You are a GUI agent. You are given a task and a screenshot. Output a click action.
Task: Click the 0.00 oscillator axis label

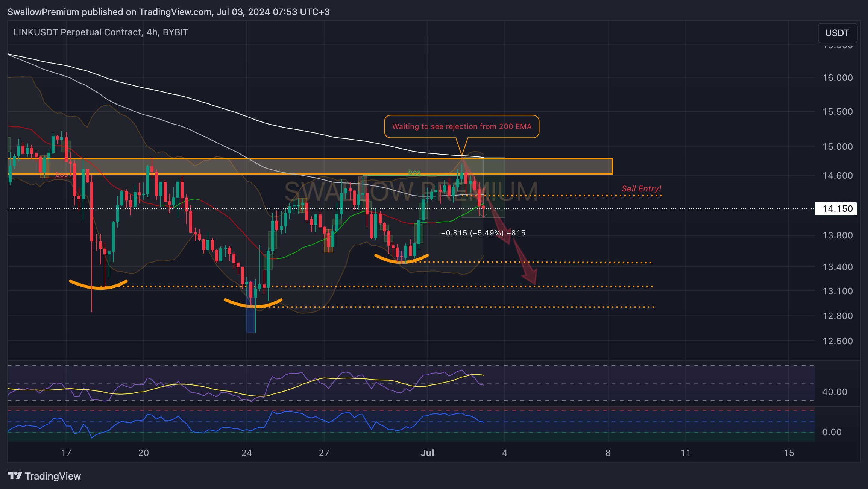pyautogui.click(x=832, y=432)
